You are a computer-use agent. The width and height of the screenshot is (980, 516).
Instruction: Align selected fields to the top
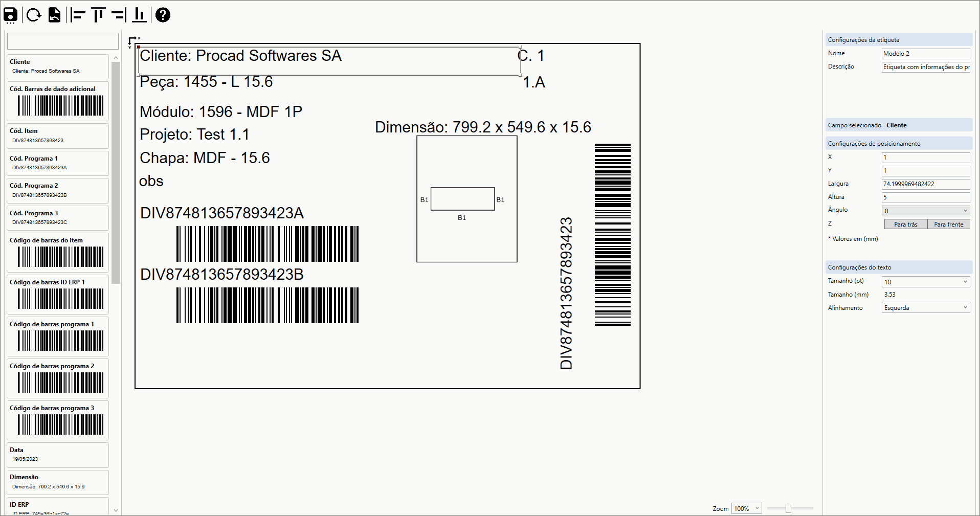[x=98, y=15]
